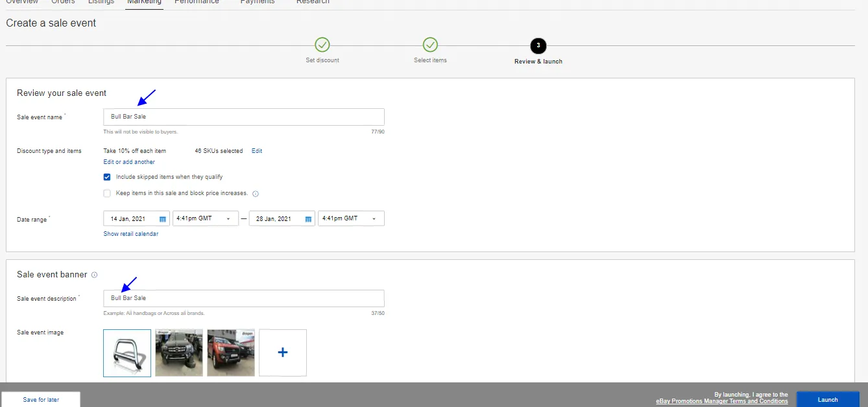Click the Select items step label

(430, 60)
